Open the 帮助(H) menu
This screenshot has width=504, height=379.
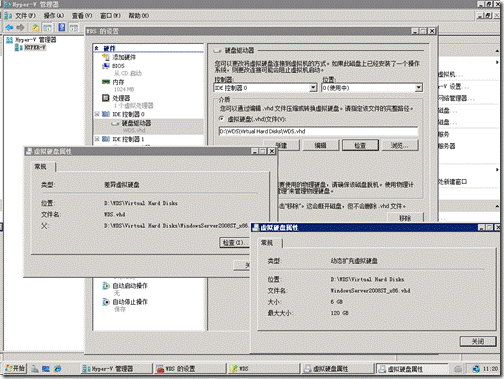pyautogui.click(x=138, y=16)
